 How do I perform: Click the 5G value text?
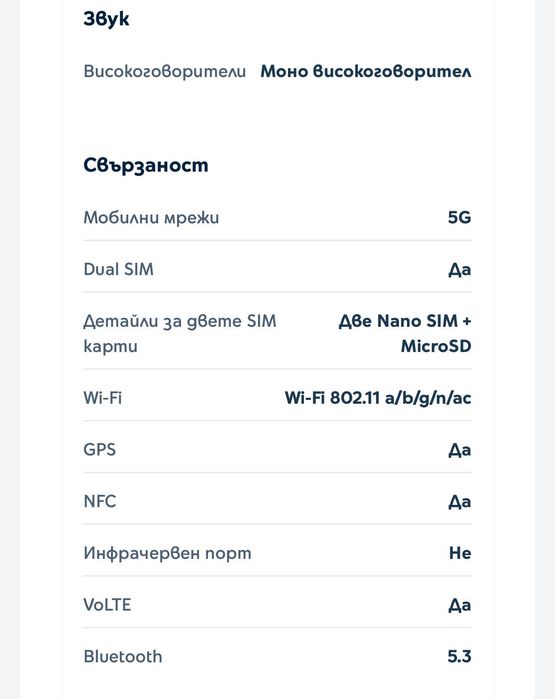click(460, 218)
